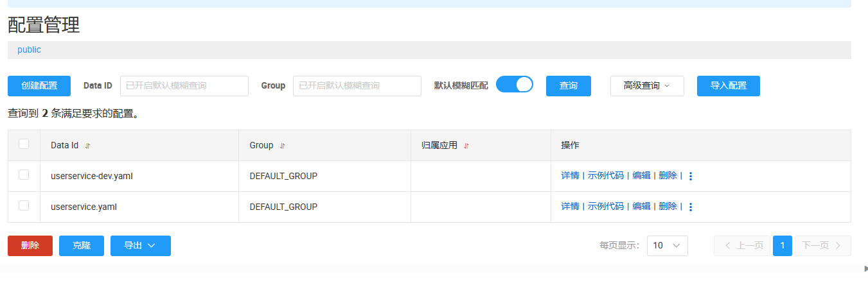The width and height of the screenshot is (868, 294).
Task: Click 编辑 link for userservice.yaml
Action: click(641, 207)
